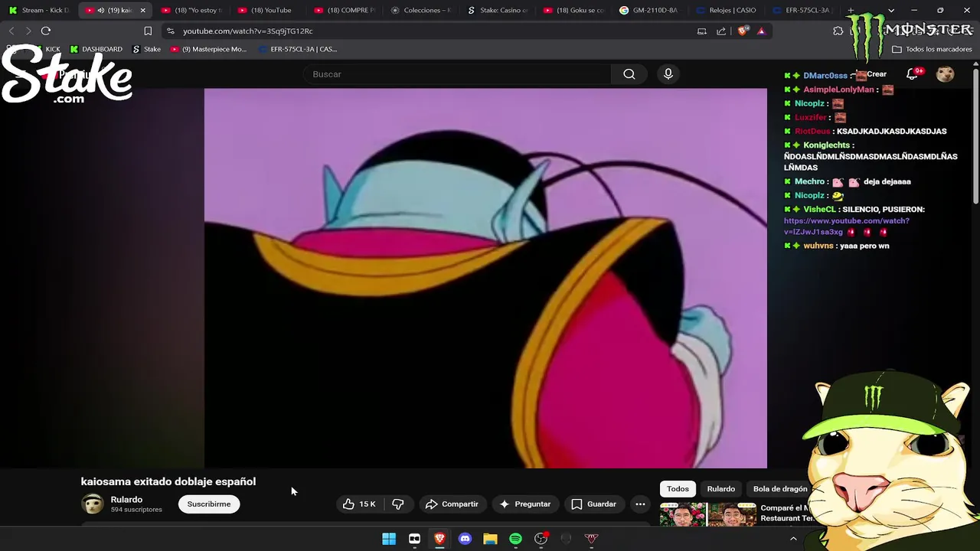This screenshot has height=551, width=980.
Task: Open Stake bookmark in bookmarks bar
Action: 147,49
